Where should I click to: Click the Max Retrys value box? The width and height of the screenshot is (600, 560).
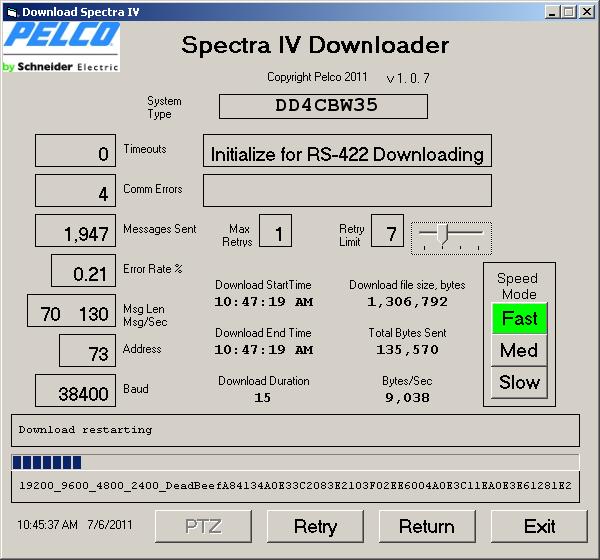tap(276, 230)
